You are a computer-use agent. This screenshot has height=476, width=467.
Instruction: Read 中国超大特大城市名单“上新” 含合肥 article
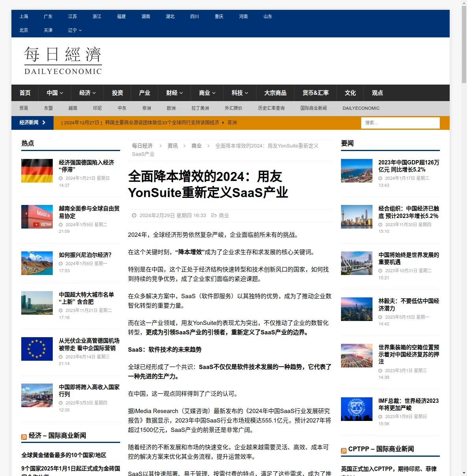coord(86,298)
